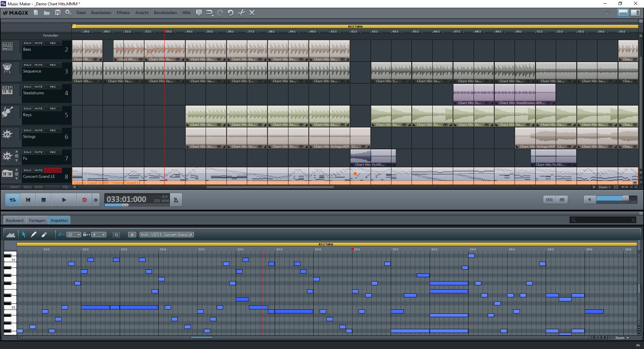Click the delete X icon in top toolbar

[252, 13]
